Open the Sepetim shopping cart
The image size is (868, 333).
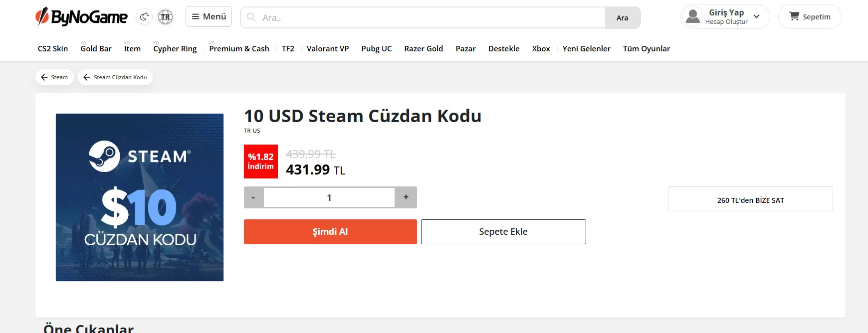[x=810, y=17]
